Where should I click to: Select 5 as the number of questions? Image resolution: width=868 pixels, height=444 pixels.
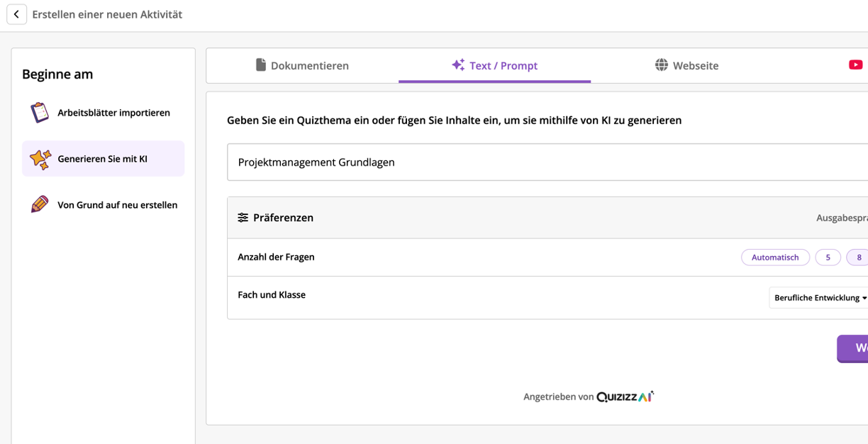[x=828, y=257]
